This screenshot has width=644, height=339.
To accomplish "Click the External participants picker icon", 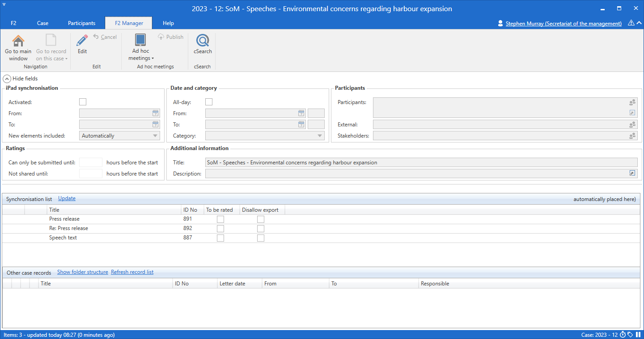I will pos(632,125).
